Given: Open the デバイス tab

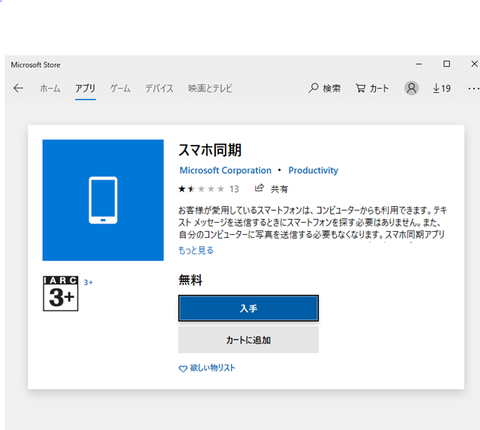Looking at the screenshot, I should [159, 88].
